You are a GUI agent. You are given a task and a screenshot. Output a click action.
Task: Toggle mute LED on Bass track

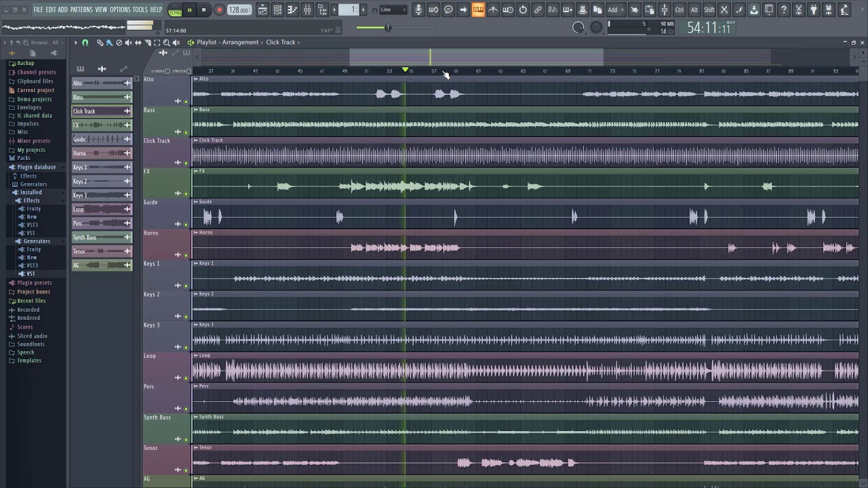pyautogui.click(x=186, y=132)
